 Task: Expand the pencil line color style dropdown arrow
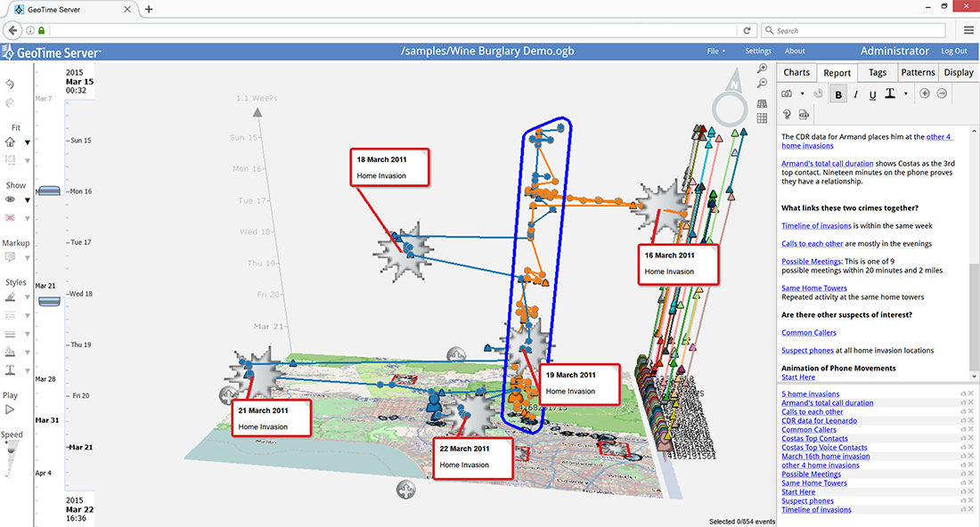coord(27,297)
